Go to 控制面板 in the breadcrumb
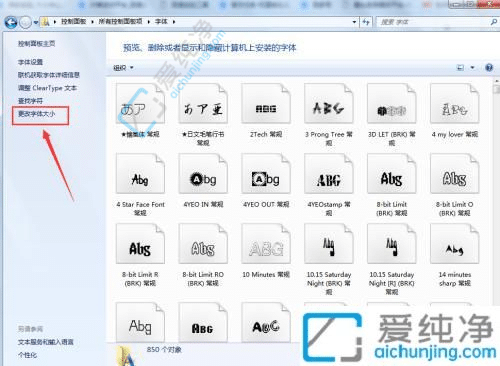The height and width of the screenshot is (366, 500). (x=73, y=22)
